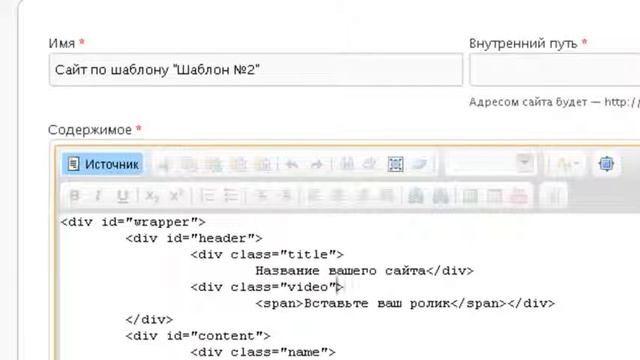This screenshot has height=360, width=640.
Task: Click the Find binoculars icon
Action: 347,164
